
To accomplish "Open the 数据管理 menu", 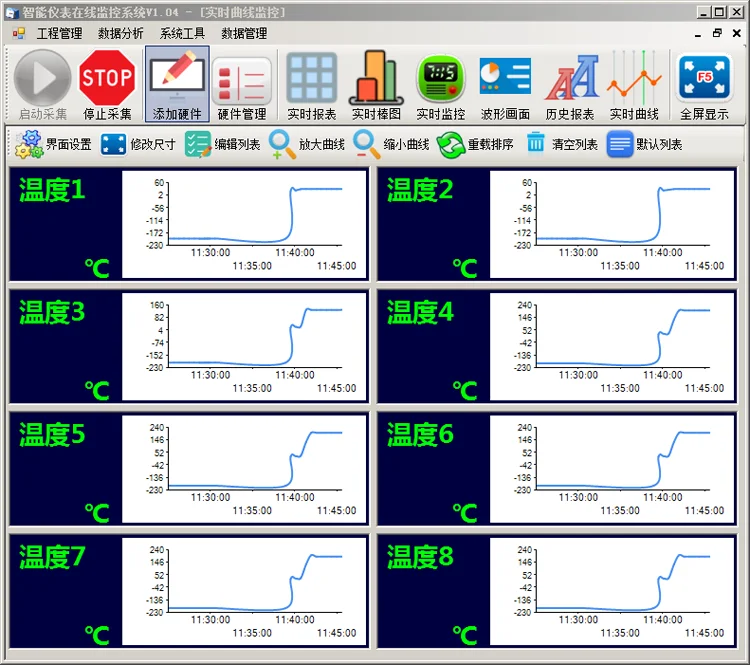I will point(244,33).
